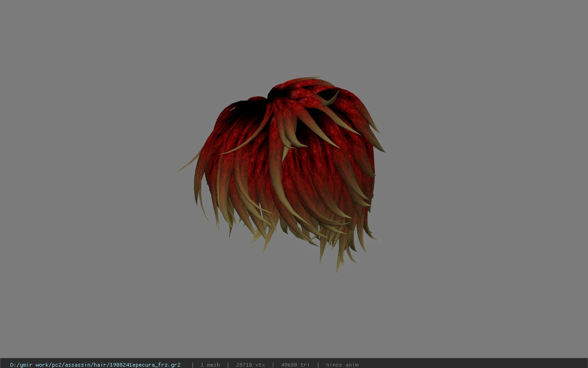Click the separator between mesh and vtx
This screenshot has width=588, height=368.
(228, 365)
